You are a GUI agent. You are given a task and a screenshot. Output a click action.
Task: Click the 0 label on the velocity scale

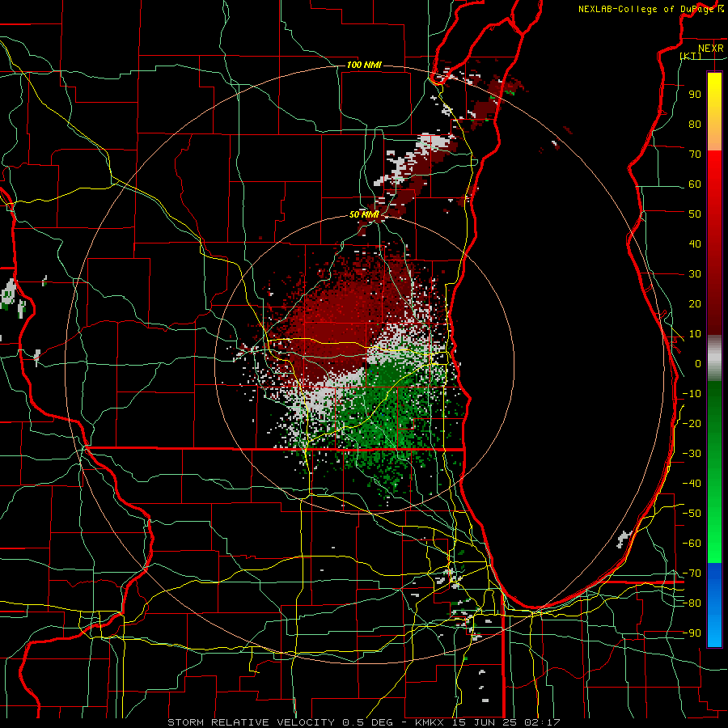point(698,363)
